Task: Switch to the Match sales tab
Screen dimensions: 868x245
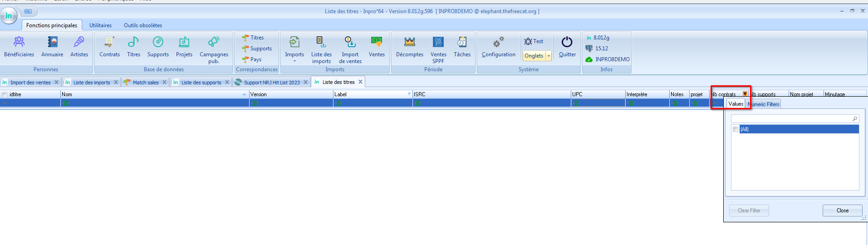Action: click(145, 83)
